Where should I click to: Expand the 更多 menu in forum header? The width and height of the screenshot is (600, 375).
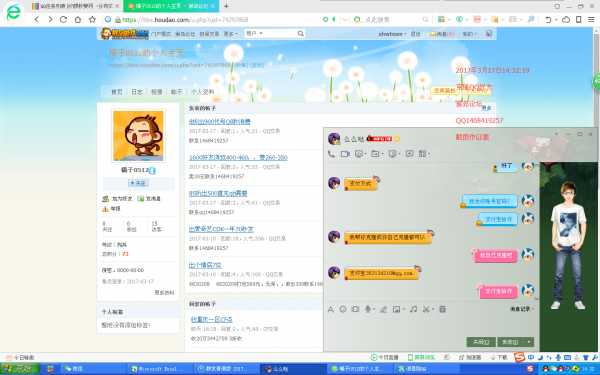click(x=231, y=34)
